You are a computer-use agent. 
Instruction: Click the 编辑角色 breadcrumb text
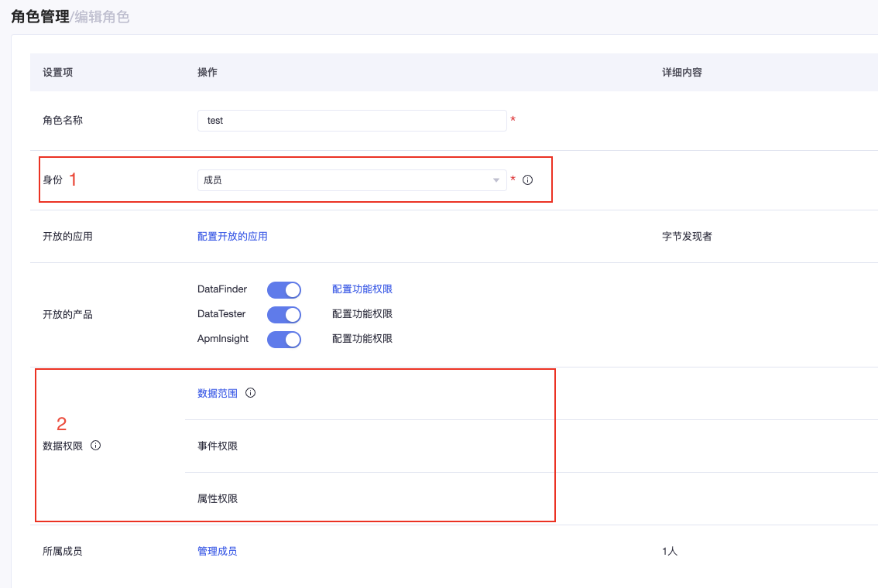click(x=102, y=17)
